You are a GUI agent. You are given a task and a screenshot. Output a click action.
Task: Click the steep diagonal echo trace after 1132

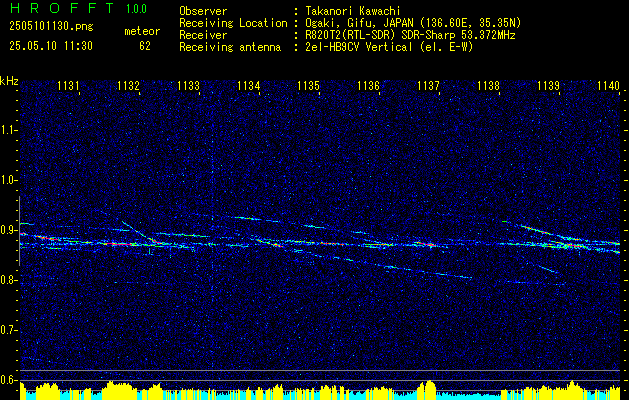point(142,233)
